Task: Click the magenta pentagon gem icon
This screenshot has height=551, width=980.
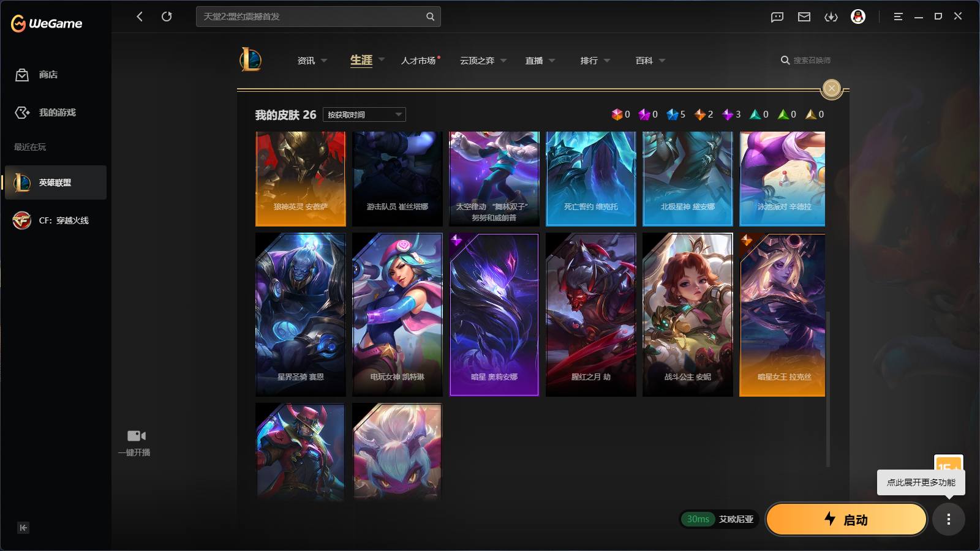Action: tap(644, 114)
